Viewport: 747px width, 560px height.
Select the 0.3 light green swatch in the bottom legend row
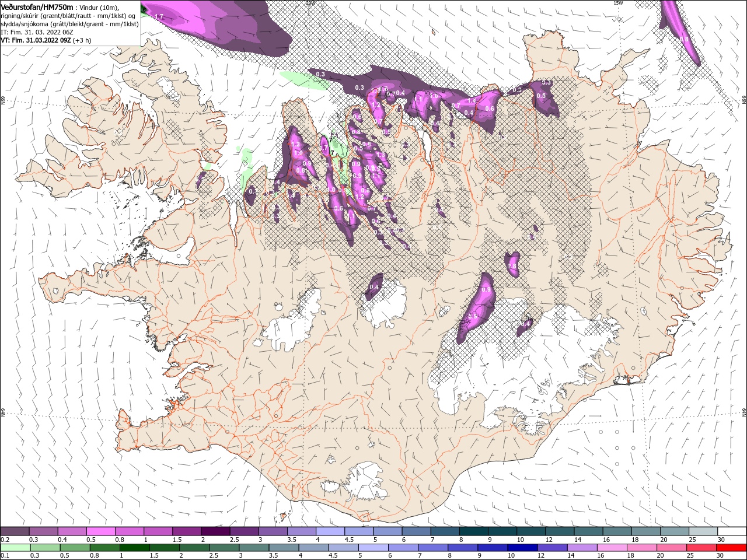(45, 548)
